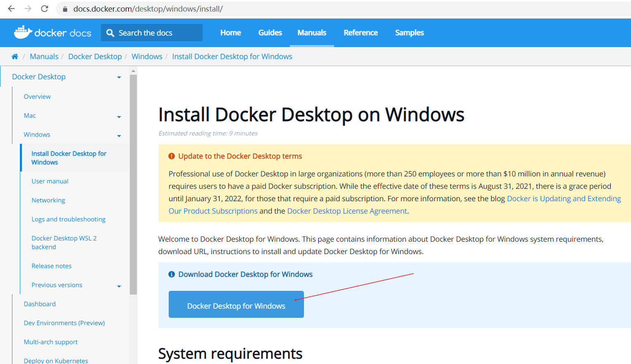Open the Reference tab
631x364 pixels.
(x=361, y=33)
